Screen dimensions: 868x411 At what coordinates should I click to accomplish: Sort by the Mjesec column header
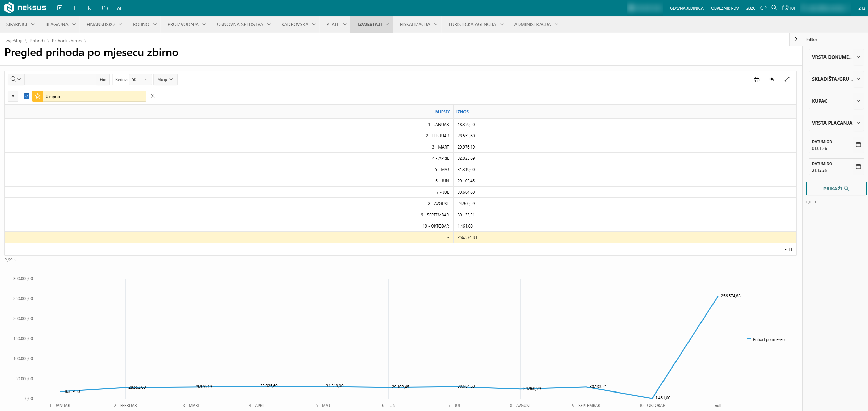pyautogui.click(x=443, y=112)
